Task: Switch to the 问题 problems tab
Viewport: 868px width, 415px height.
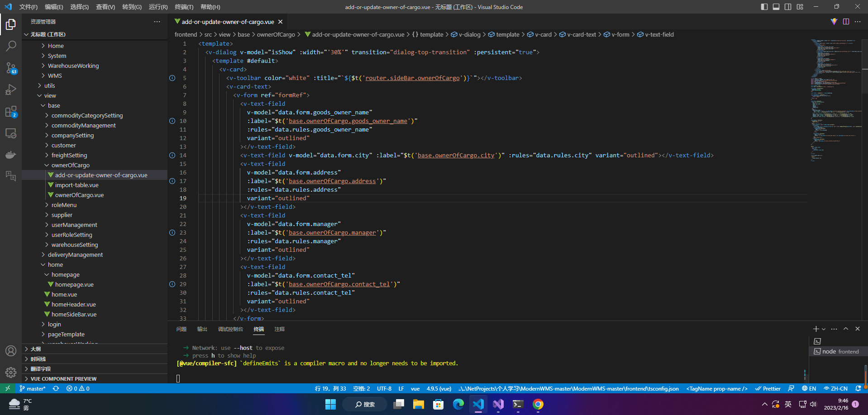Action: [x=181, y=329]
